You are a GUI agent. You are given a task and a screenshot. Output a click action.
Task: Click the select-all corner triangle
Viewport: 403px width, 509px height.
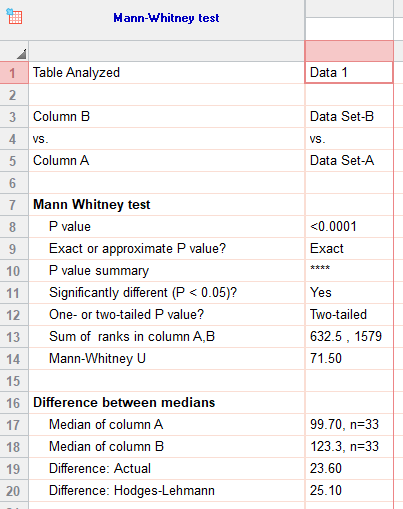coord(21,54)
